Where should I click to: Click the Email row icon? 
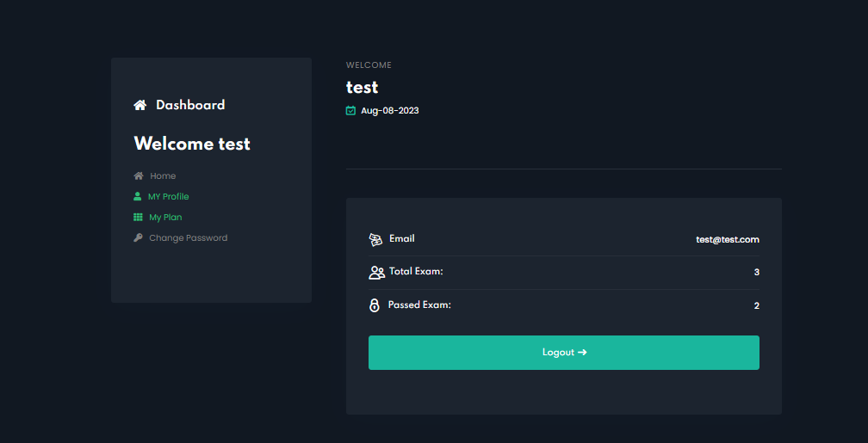pos(375,239)
